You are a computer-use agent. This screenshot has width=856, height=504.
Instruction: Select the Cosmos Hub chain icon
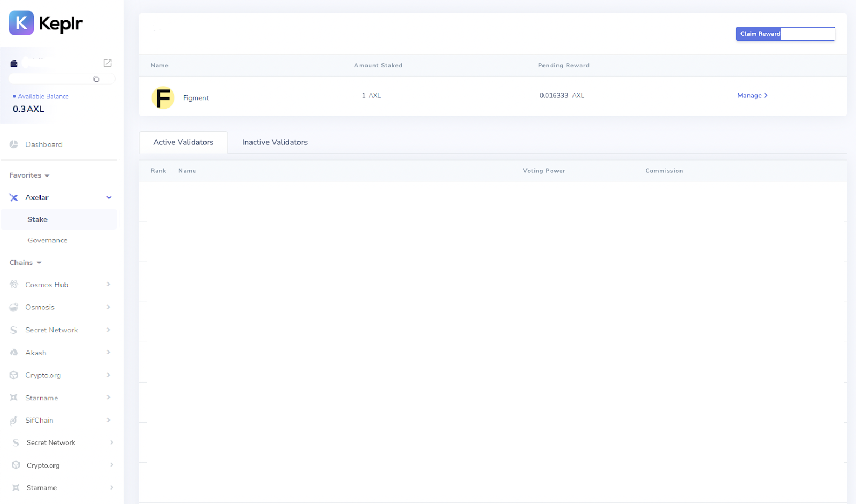click(x=13, y=284)
